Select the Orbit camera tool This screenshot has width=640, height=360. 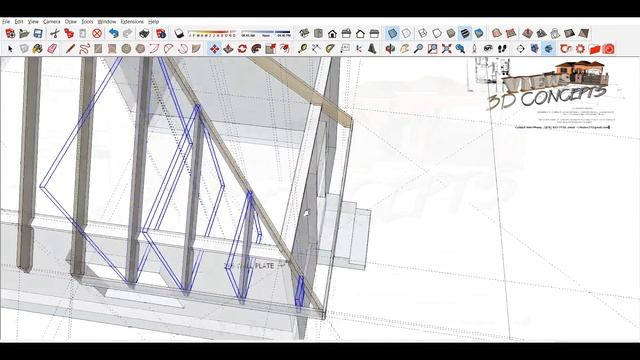pyautogui.click(x=390, y=49)
